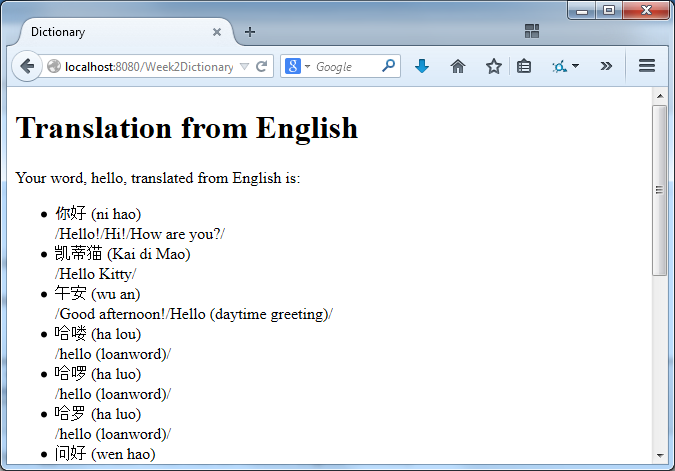Show bookmarks list icon
Image resolution: width=675 pixels, height=471 pixels.
coord(524,66)
